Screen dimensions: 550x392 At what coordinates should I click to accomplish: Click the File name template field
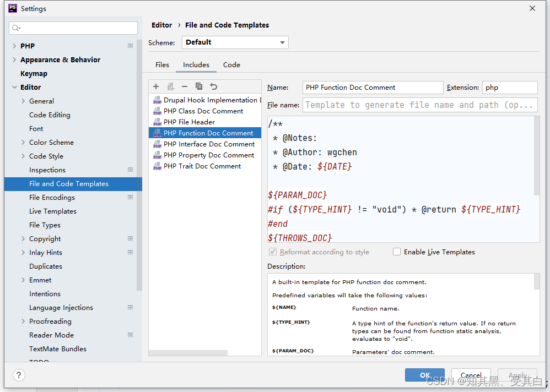pyautogui.click(x=420, y=105)
